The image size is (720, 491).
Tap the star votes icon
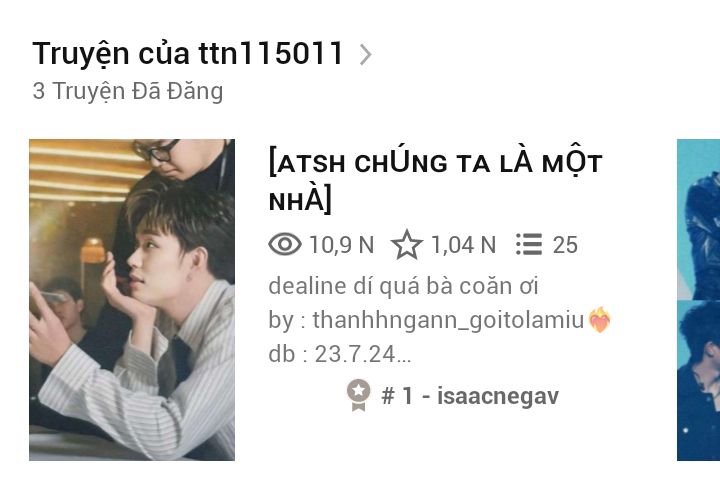coord(406,245)
